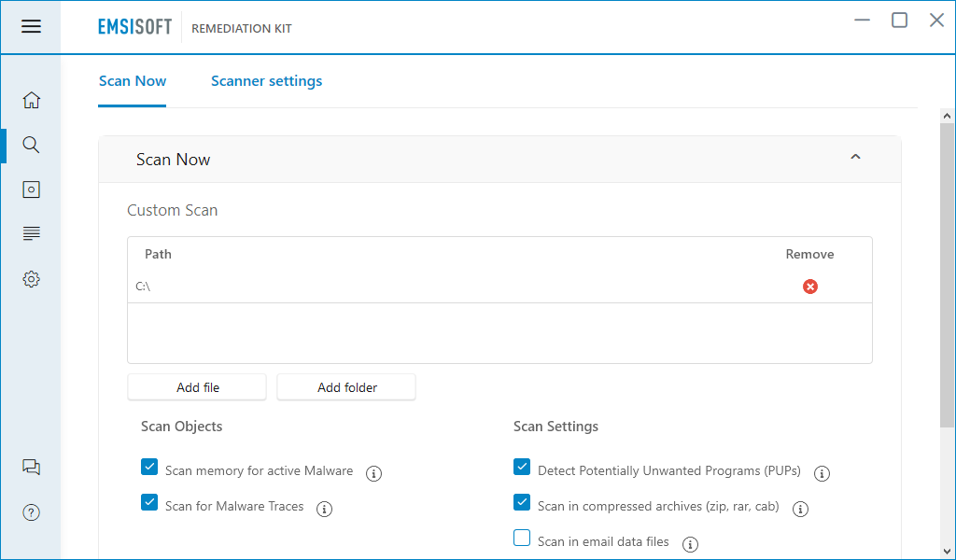
Task: Open the Logs sidebar icon
Action: pos(31,233)
